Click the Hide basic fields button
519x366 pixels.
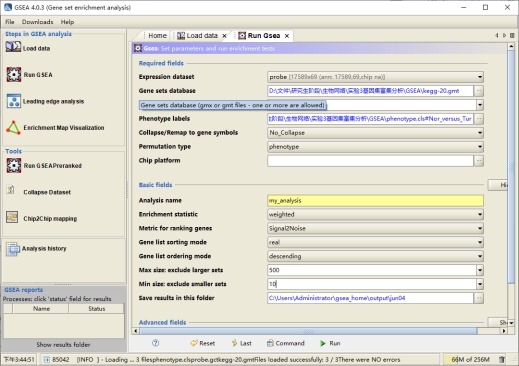(498, 185)
